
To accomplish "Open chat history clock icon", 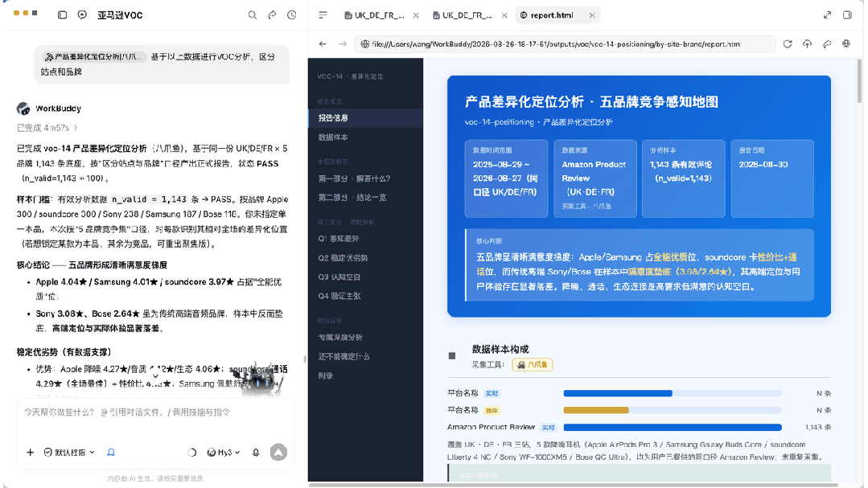I will tap(292, 15).
